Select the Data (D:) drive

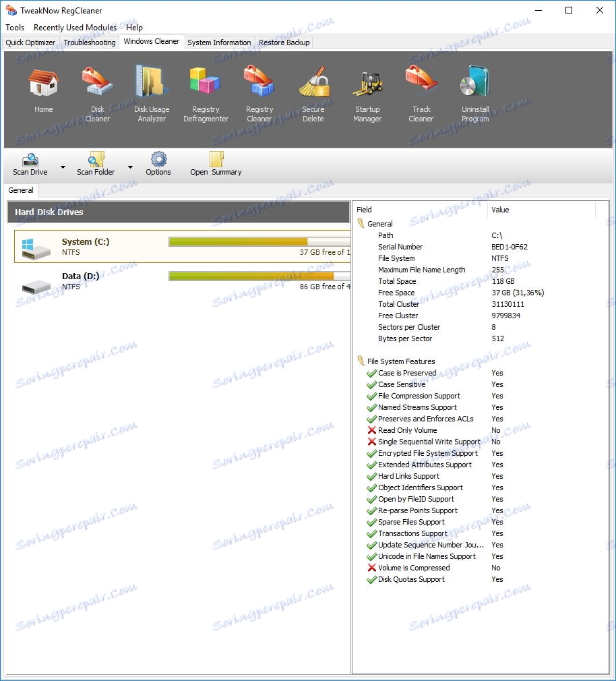(183, 281)
